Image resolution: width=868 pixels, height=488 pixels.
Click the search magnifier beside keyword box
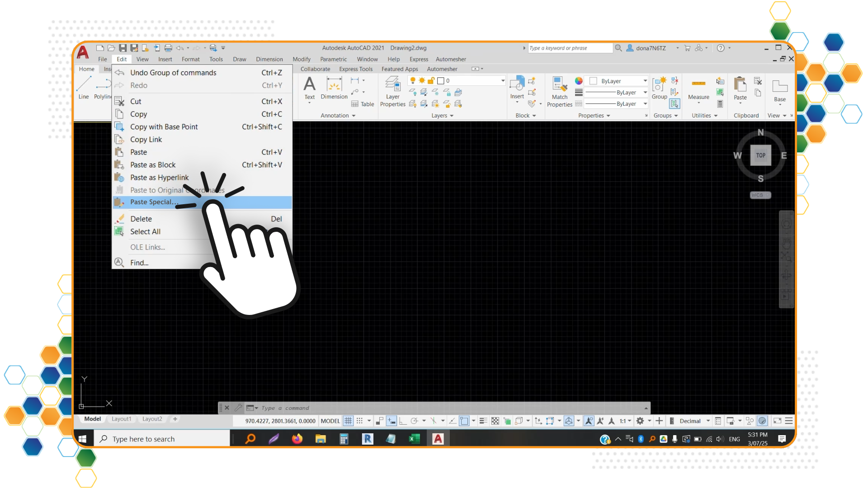tap(618, 48)
